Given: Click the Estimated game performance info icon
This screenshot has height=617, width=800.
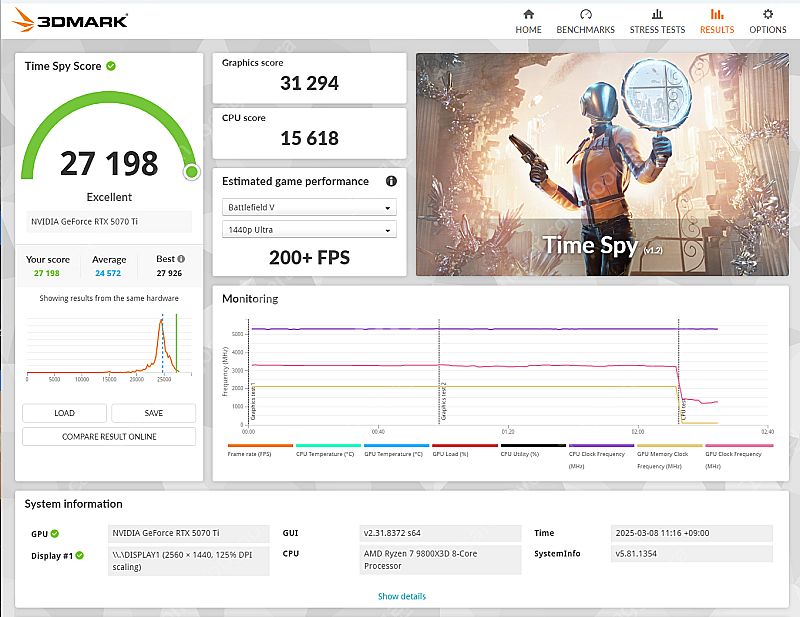Looking at the screenshot, I should 391,181.
